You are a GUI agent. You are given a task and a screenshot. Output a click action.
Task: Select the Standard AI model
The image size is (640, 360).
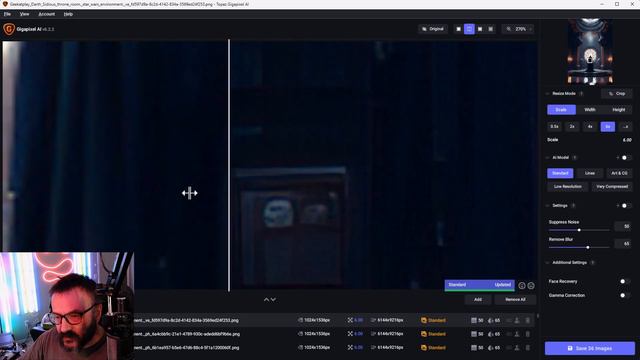pyautogui.click(x=560, y=173)
